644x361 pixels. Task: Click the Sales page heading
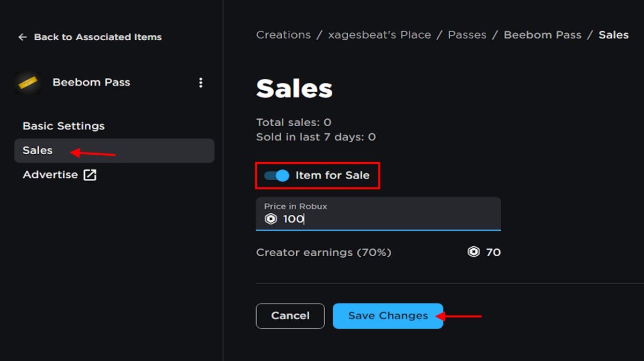pos(294,89)
